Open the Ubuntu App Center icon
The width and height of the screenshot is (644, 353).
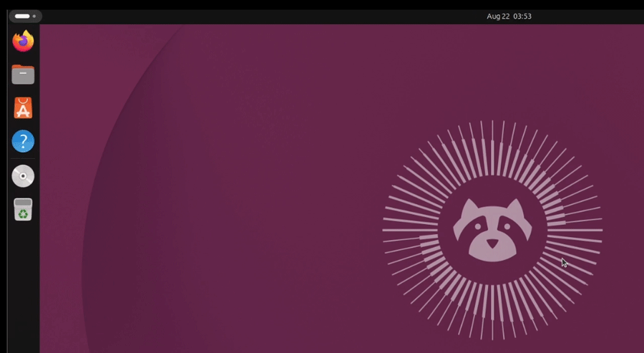23,108
